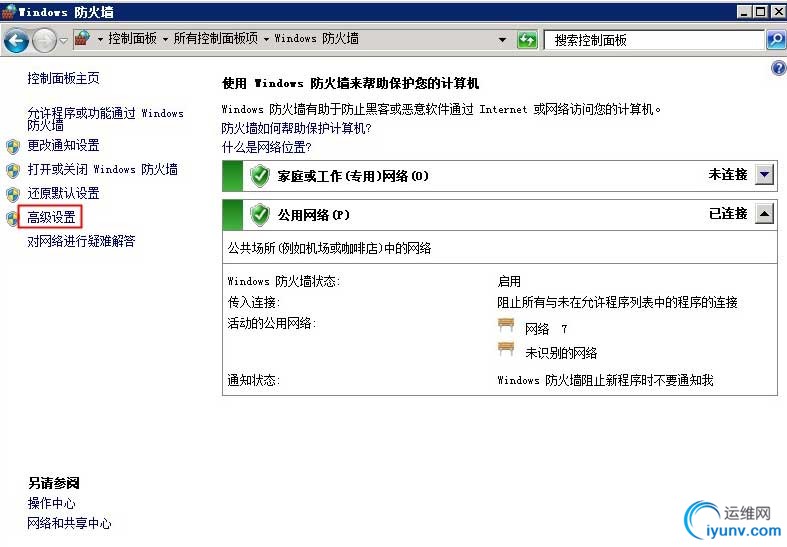Click bench icon next to 未识别的网络
This screenshot has height=547, width=787.
(x=506, y=349)
